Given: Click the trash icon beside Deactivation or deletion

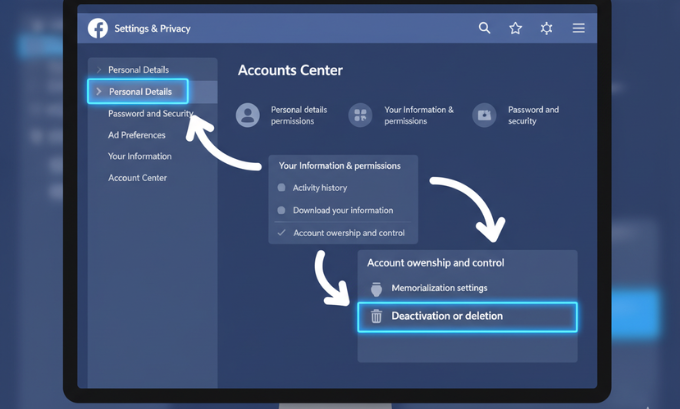Looking at the screenshot, I should [377, 317].
